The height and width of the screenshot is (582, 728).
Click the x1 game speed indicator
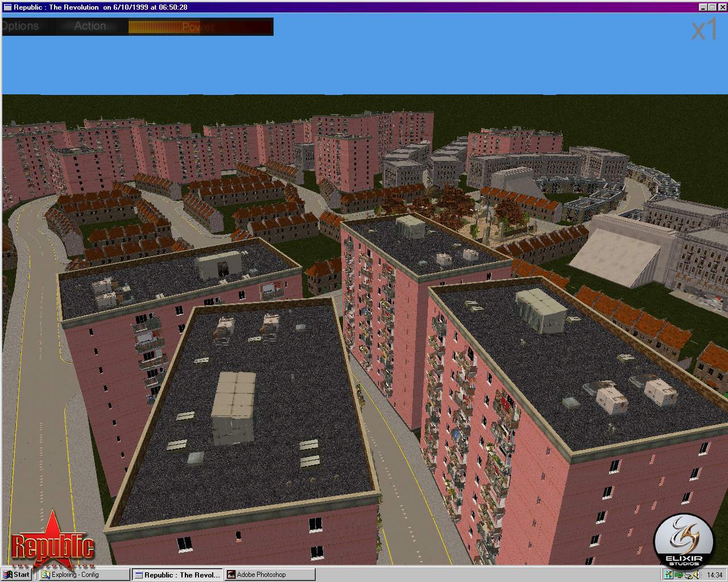click(x=704, y=30)
